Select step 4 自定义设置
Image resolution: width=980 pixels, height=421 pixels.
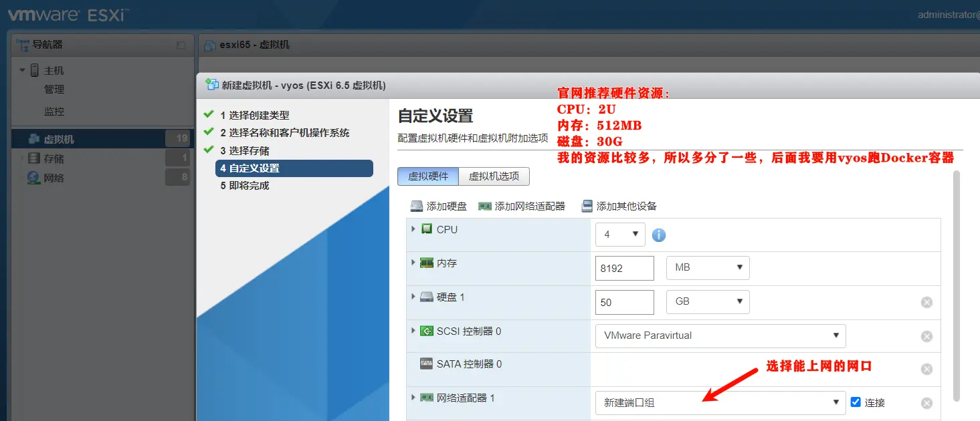(x=294, y=168)
